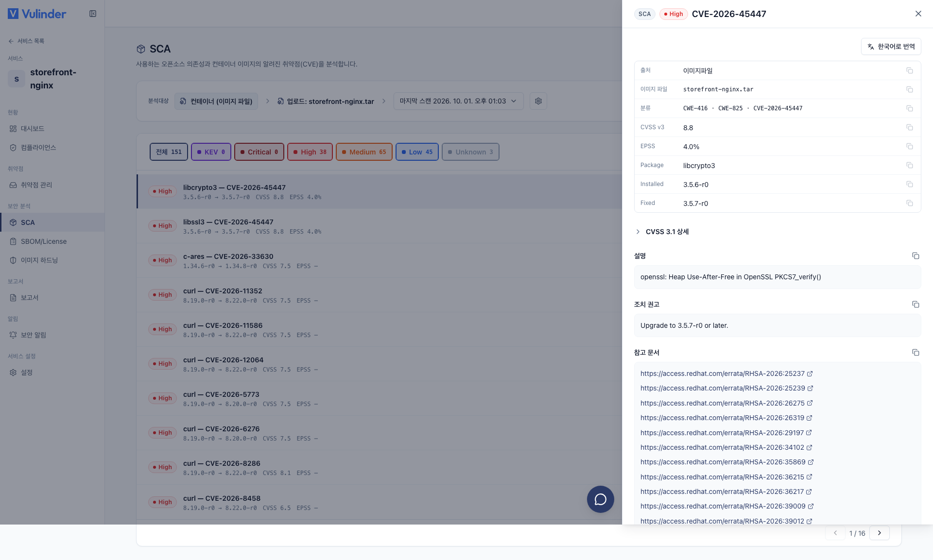Go to next page of results
The image size is (933, 560).
pos(879,533)
